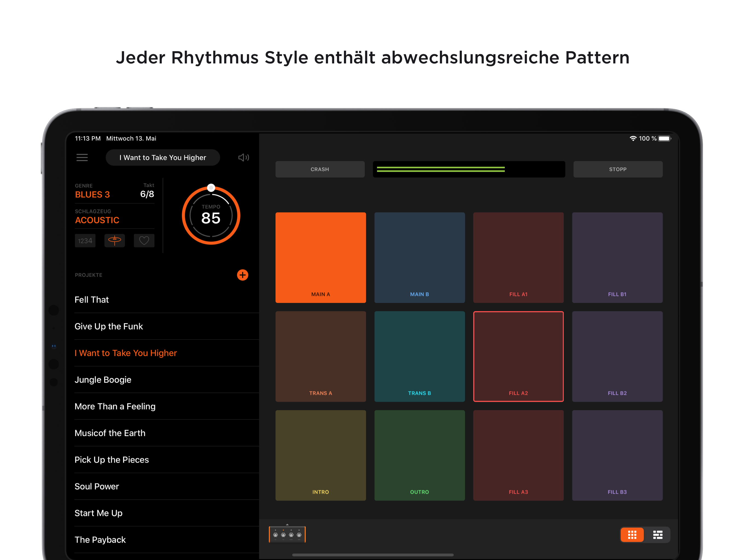Toggle the 1234 count-in button
The height and width of the screenshot is (560, 747).
(x=85, y=240)
